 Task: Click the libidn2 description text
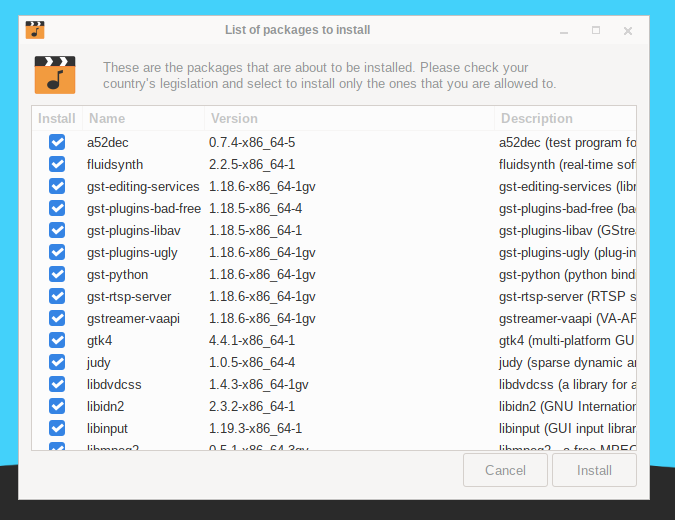click(567, 407)
